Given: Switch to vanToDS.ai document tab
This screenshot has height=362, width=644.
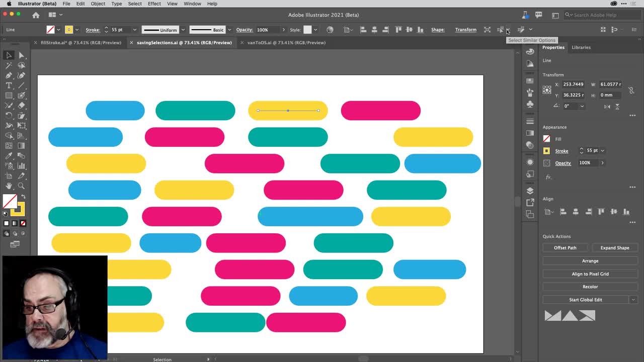Looking at the screenshot, I should 286,43.
